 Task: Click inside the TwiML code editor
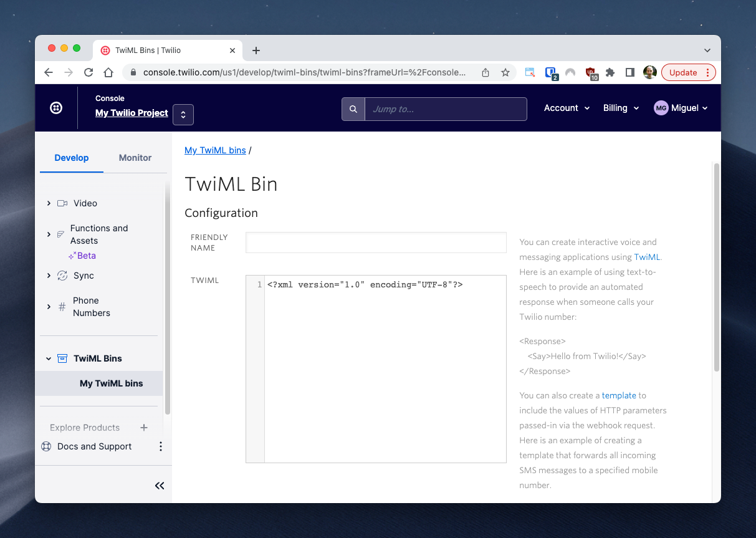point(385,369)
